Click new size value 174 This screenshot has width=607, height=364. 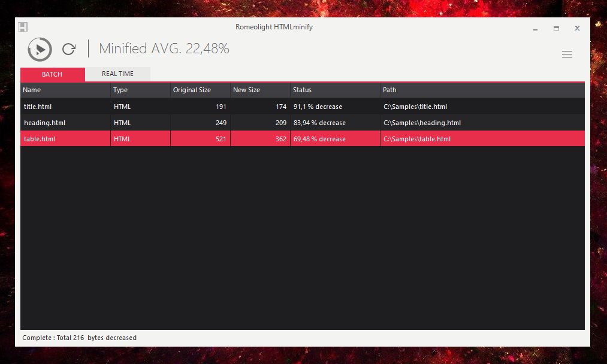tap(281, 107)
